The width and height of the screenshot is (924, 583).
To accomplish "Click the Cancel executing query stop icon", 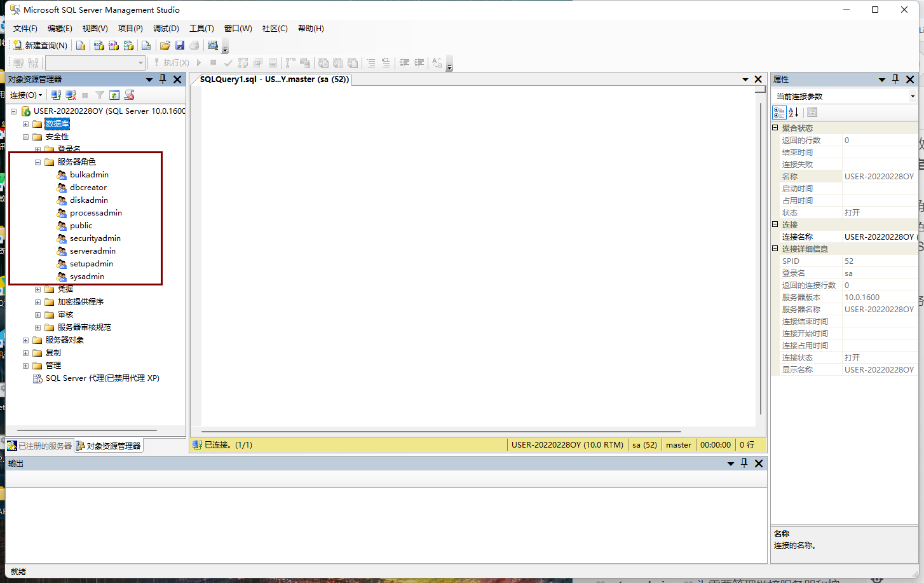I will tap(214, 63).
